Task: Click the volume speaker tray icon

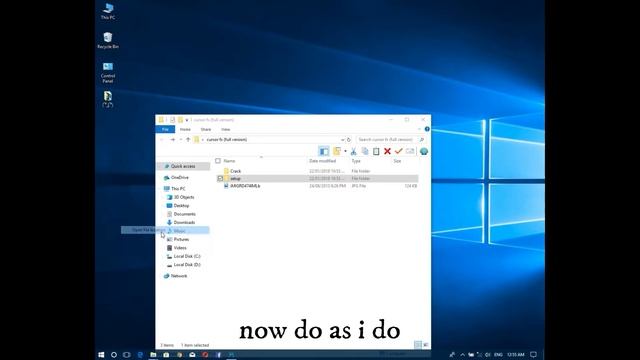Action: (487, 355)
